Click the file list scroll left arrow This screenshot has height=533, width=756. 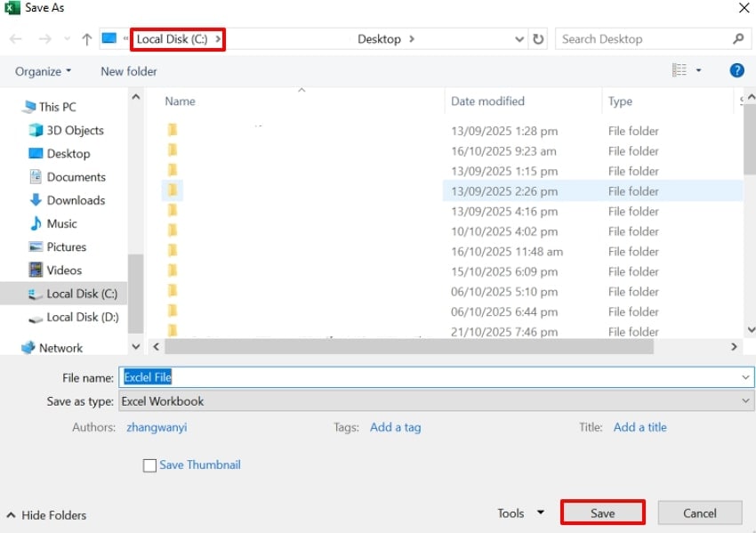(x=156, y=346)
